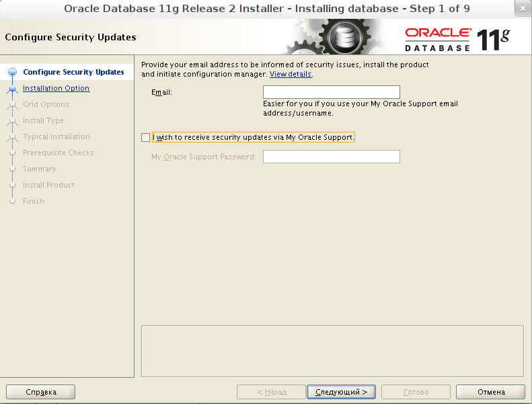Click the Назад back button
The height and width of the screenshot is (404, 532).
(272, 392)
